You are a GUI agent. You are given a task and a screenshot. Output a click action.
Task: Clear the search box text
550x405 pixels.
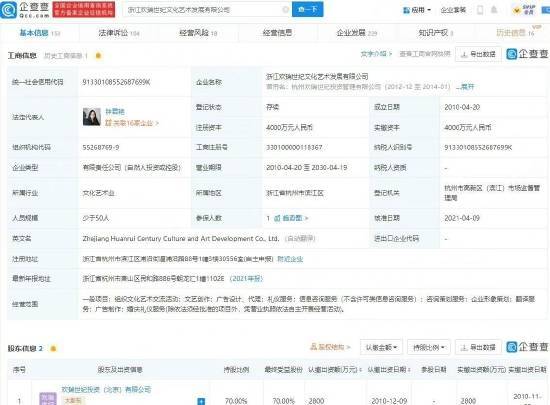pos(286,10)
